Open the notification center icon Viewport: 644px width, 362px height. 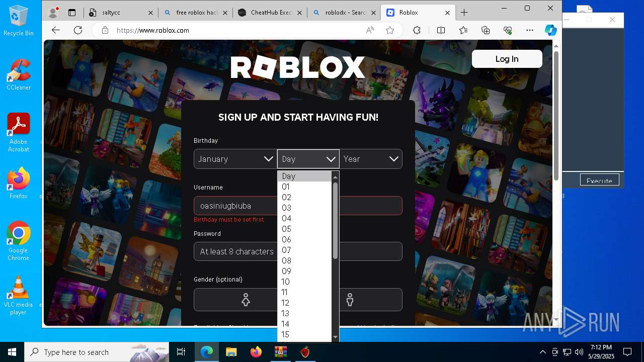[627, 352]
